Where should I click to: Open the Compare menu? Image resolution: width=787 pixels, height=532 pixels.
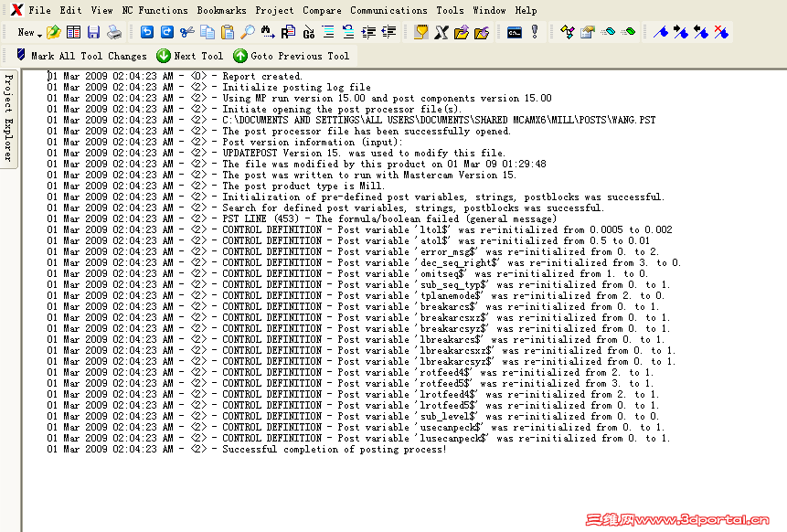coord(324,10)
